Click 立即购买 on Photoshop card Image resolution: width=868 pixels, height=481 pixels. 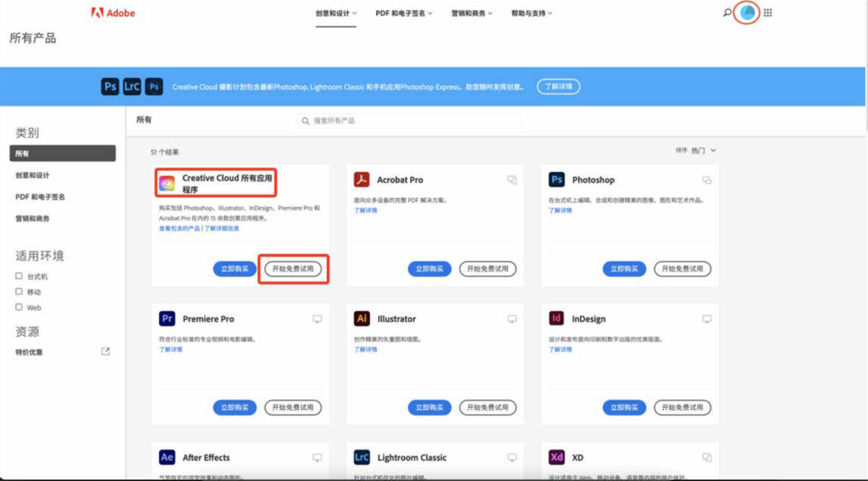pos(624,269)
